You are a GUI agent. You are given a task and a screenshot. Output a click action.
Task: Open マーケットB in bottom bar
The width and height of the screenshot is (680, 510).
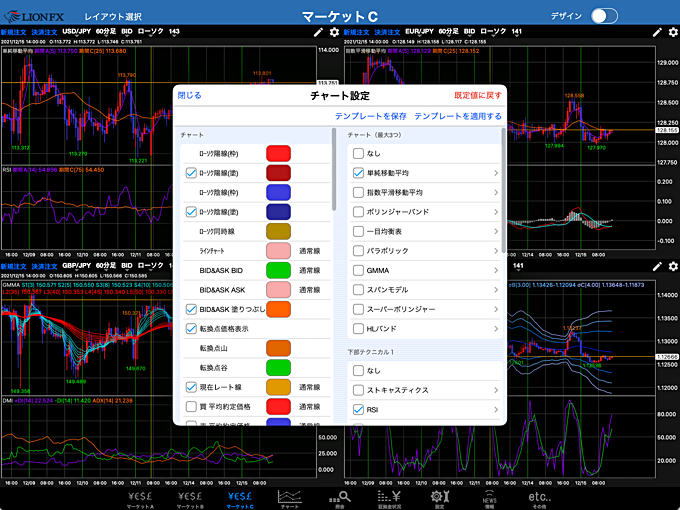(190, 499)
